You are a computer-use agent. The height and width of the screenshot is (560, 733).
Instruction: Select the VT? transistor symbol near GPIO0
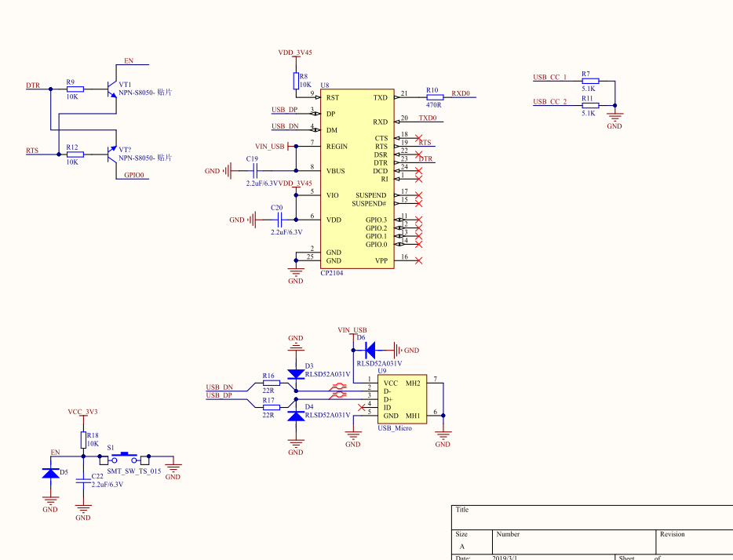tap(111, 154)
